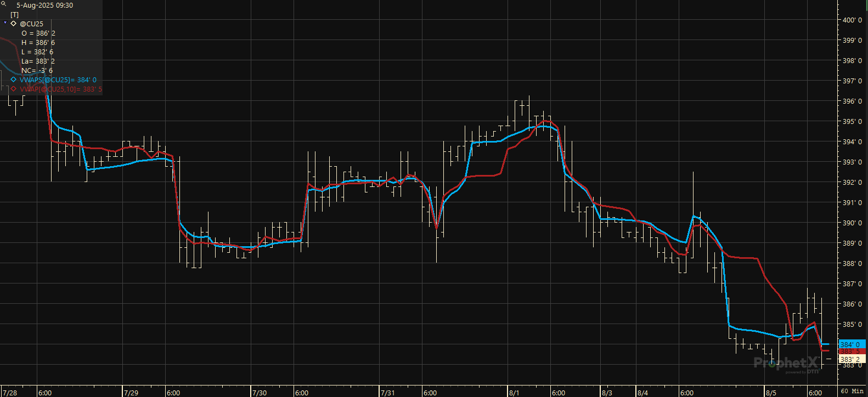Click the O = 386' 2 open value
This screenshot has height=397, width=868.
tap(38, 33)
